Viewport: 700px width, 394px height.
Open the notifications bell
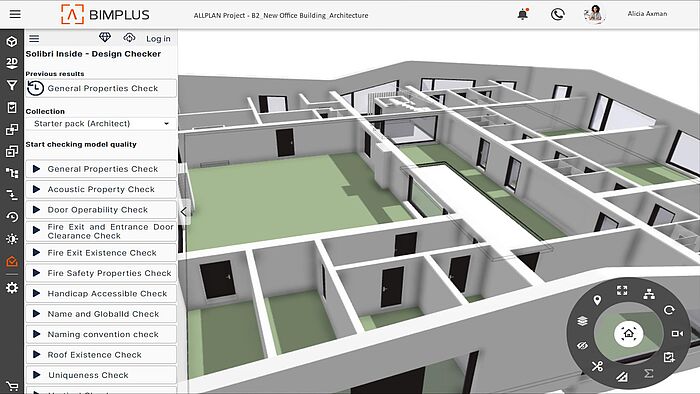523,14
